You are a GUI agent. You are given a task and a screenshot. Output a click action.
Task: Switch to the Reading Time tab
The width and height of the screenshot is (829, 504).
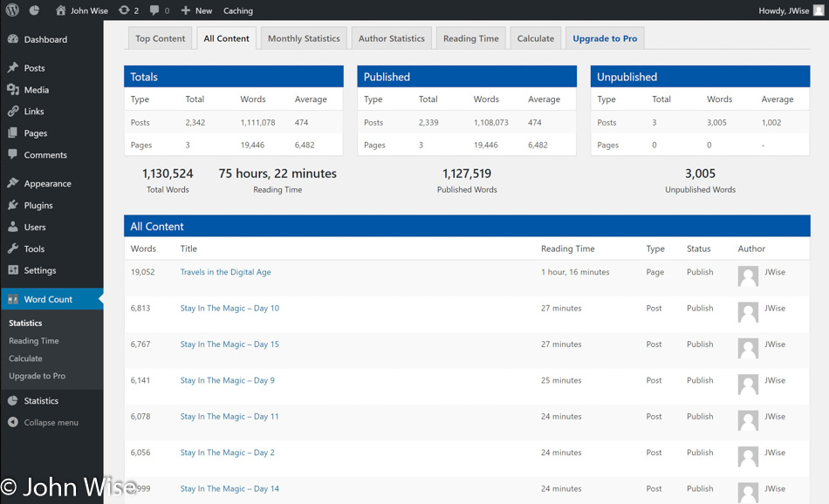471,38
